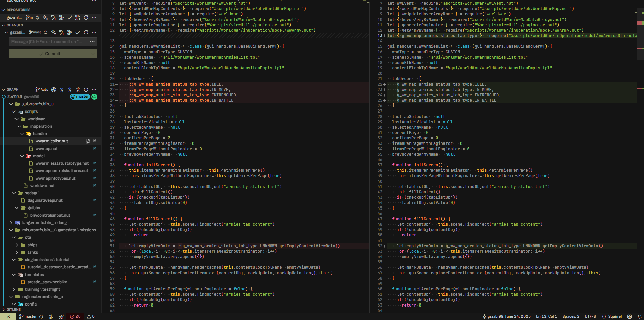Viewport: 644px width, 320px height.
Task: Click master branch name in status bar
Action: pyautogui.click(x=28, y=317)
